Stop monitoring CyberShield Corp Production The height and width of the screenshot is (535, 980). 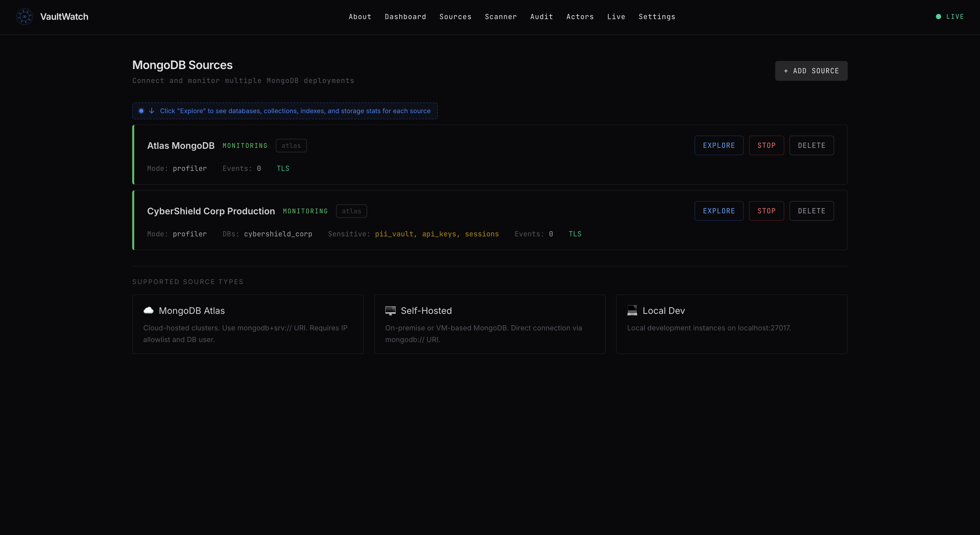[766, 211]
